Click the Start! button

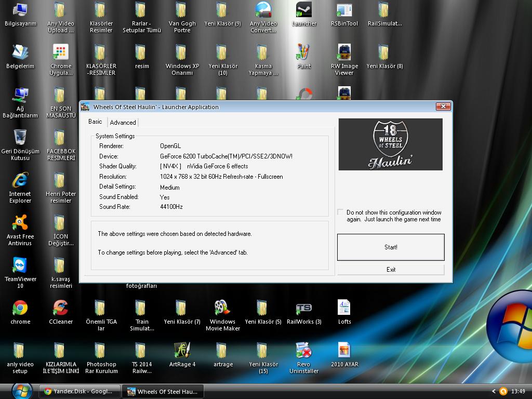pos(391,247)
